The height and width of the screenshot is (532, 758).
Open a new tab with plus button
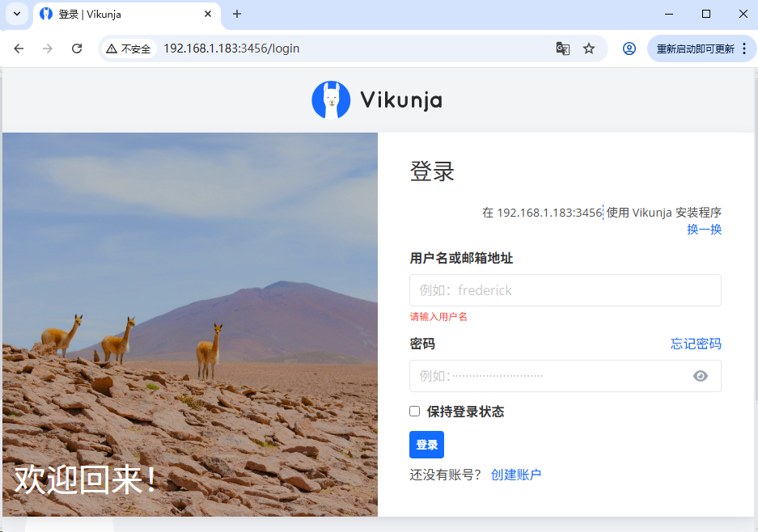pos(237,14)
